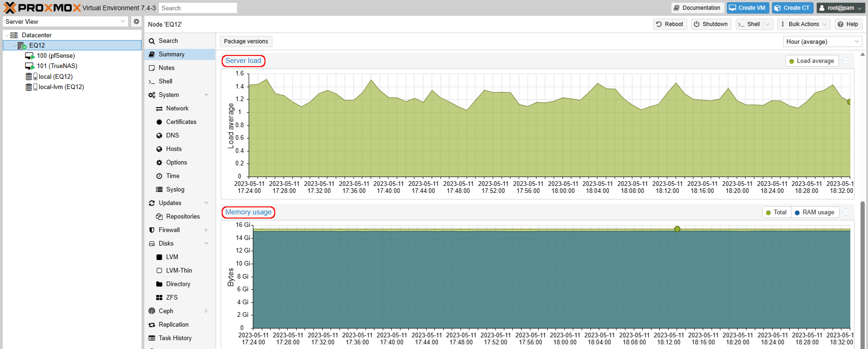Expand the Ceph submenu arrow
Image resolution: width=868 pixels, height=349 pixels.
coord(206,311)
